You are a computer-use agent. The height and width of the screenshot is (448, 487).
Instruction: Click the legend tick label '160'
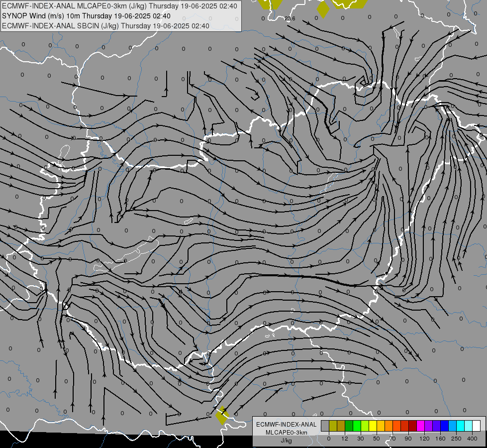440,439
